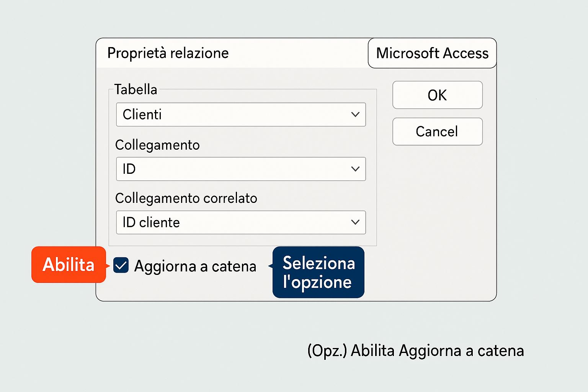This screenshot has width=588, height=392.
Task: Click the Microsoft Access title tab
Action: (432, 53)
